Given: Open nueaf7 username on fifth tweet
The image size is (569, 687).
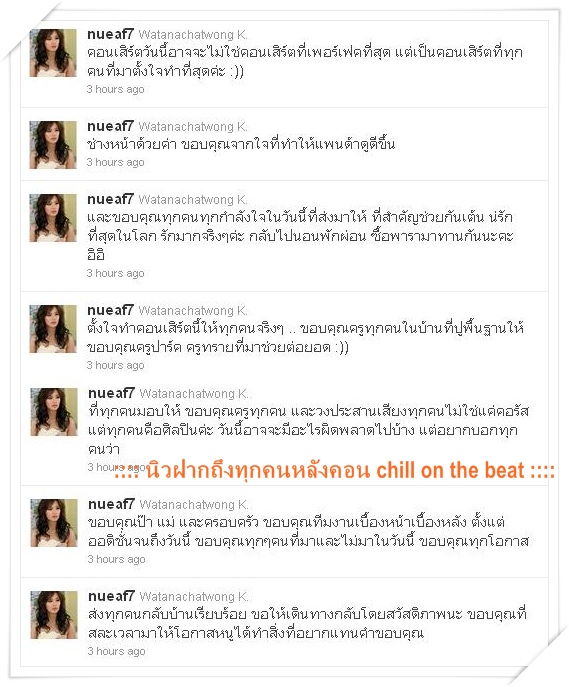Looking at the screenshot, I should pos(111,393).
